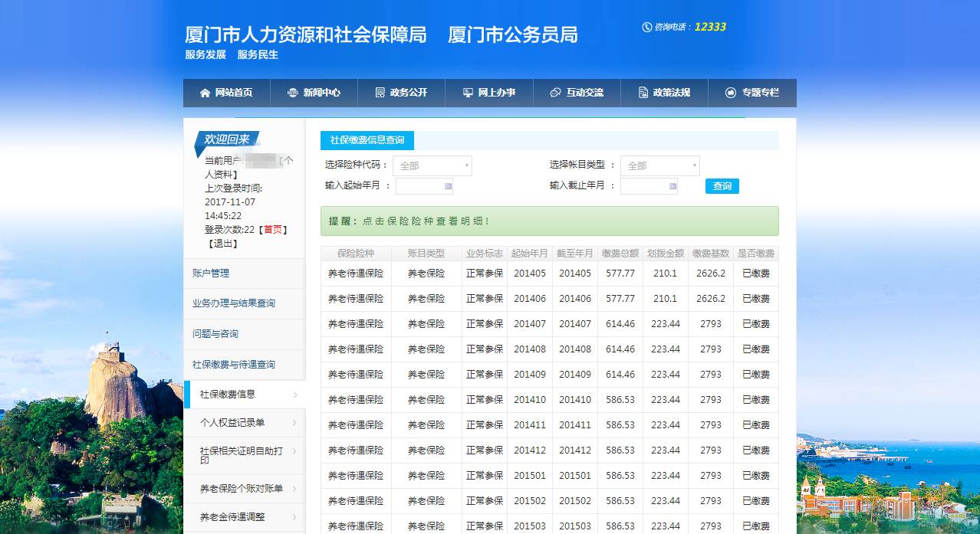This screenshot has width=980, height=534.
Task: Select the 社保缴费信息查询 tab
Action: tap(367, 141)
